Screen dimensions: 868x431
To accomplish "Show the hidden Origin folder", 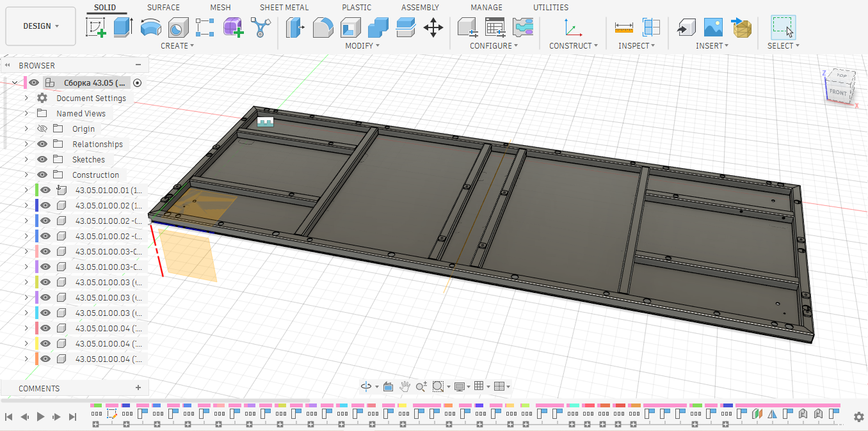I will (x=42, y=129).
